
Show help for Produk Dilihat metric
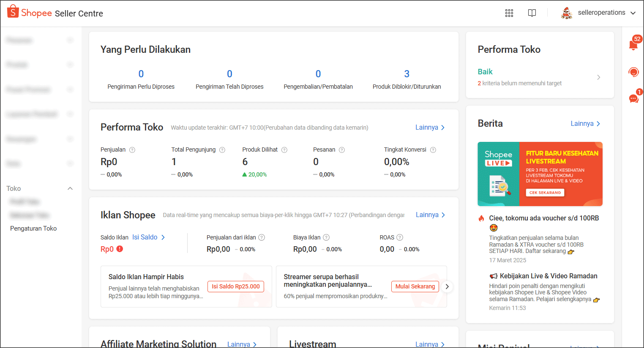click(x=284, y=150)
